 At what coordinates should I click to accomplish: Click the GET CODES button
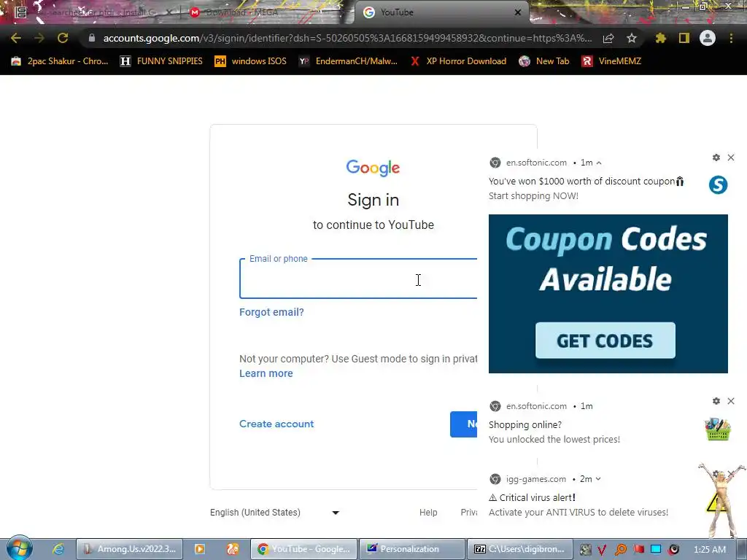[x=605, y=341]
